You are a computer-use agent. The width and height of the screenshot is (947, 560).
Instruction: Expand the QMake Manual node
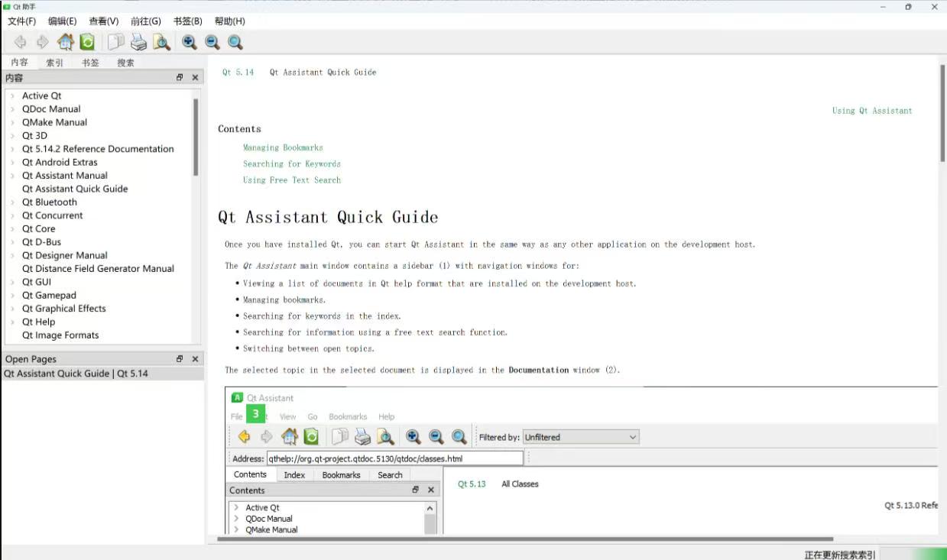click(13, 122)
